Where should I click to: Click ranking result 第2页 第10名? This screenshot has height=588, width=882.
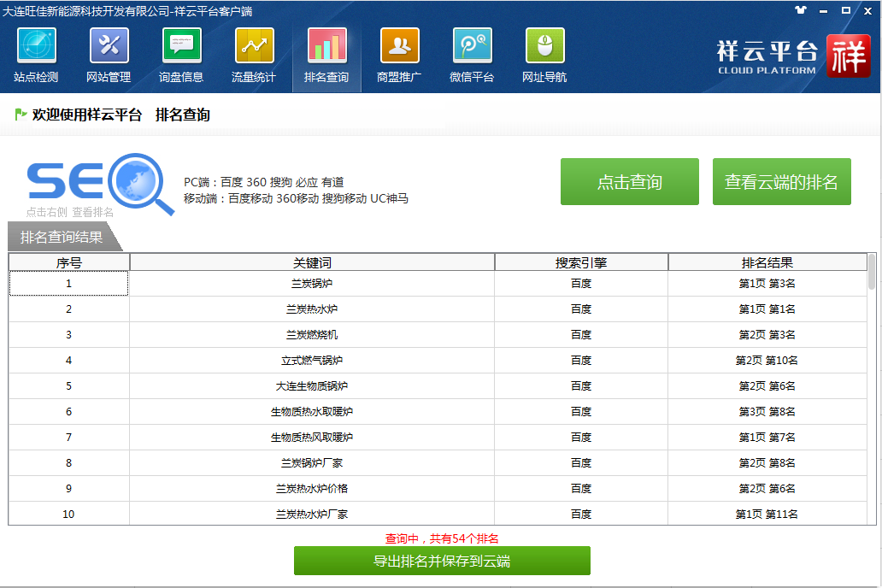point(767,360)
